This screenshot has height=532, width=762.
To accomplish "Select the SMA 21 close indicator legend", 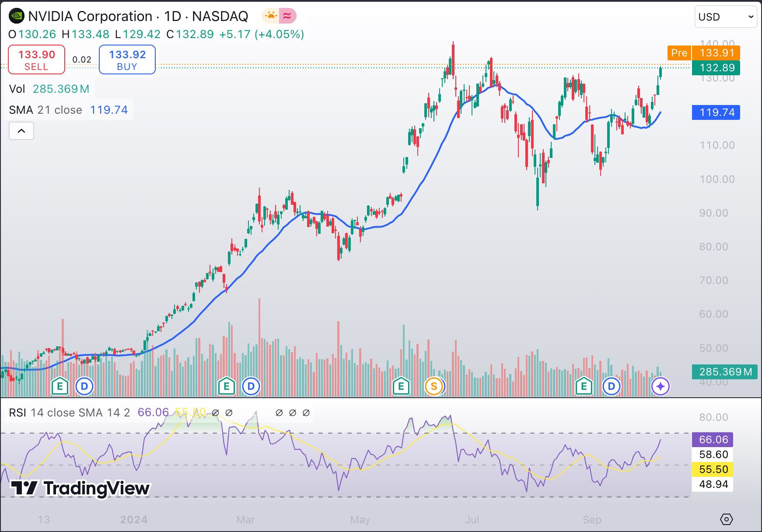I will 68,110.
